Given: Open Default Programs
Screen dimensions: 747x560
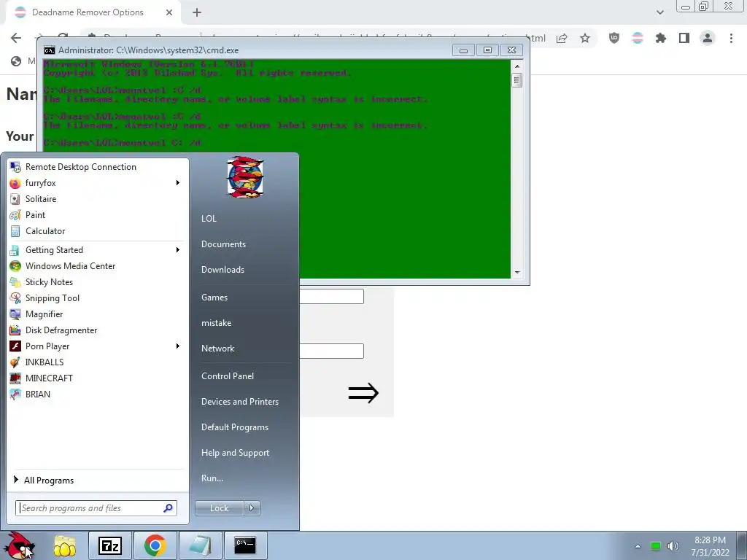Looking at the screenshot, I should 234,427.
